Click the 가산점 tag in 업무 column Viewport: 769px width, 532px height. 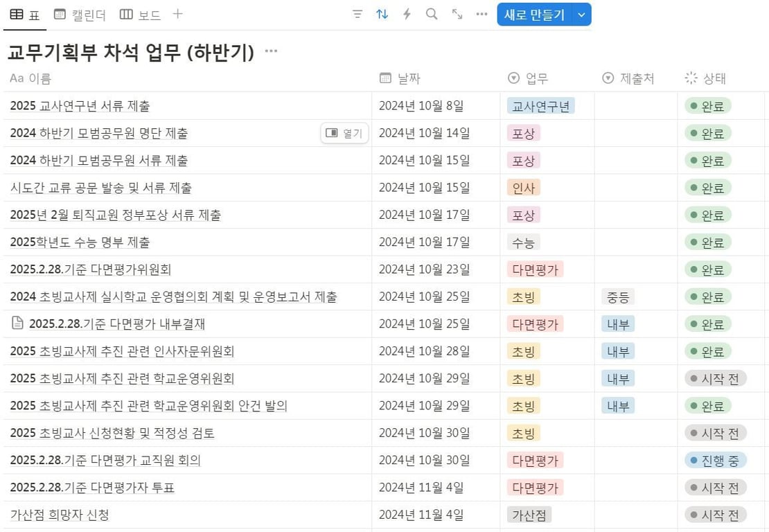529,515
